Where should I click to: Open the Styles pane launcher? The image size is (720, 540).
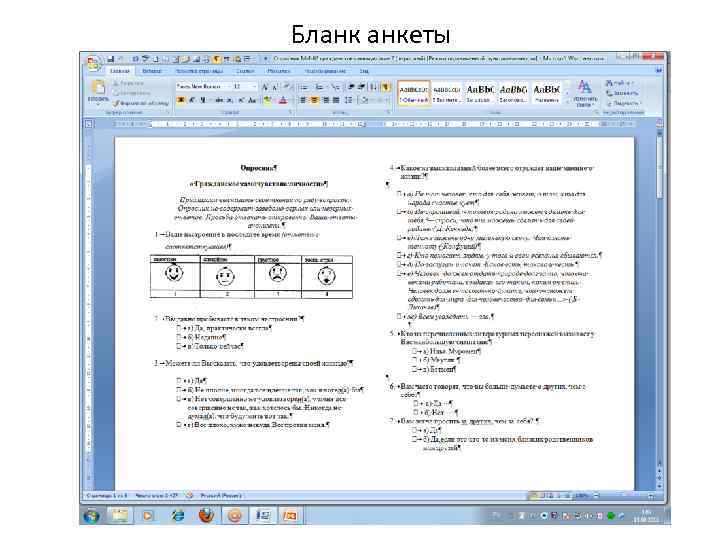(596, 112)
